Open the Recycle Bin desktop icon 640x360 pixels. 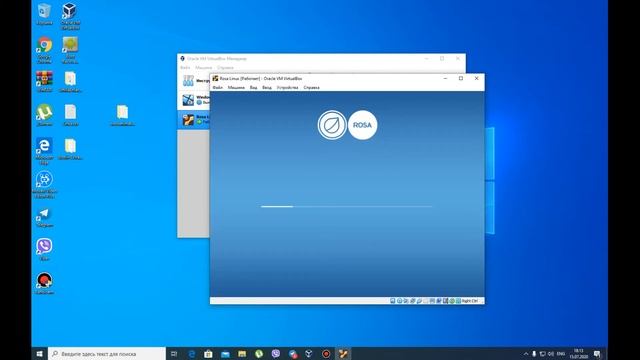[44, 14]
